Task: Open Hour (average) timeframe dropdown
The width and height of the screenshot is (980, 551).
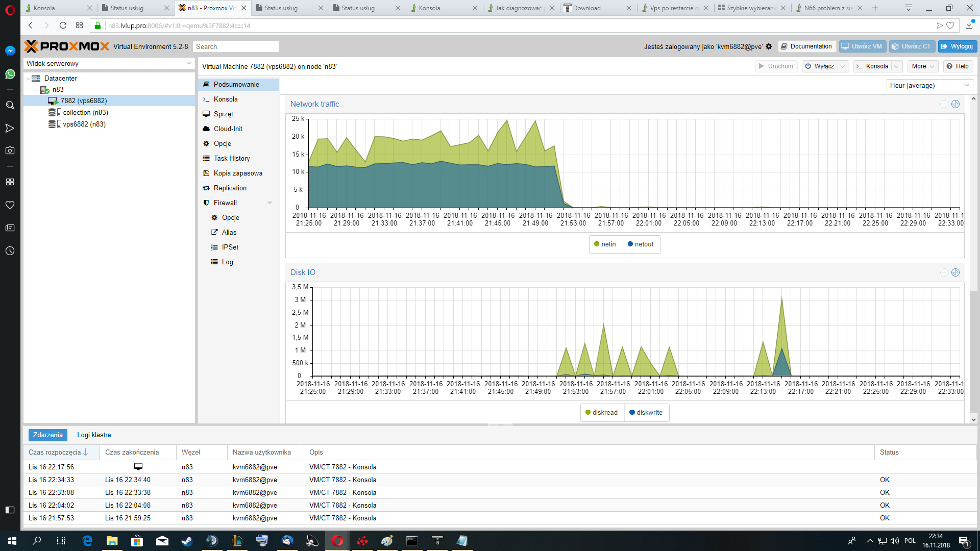Action: 929,86
